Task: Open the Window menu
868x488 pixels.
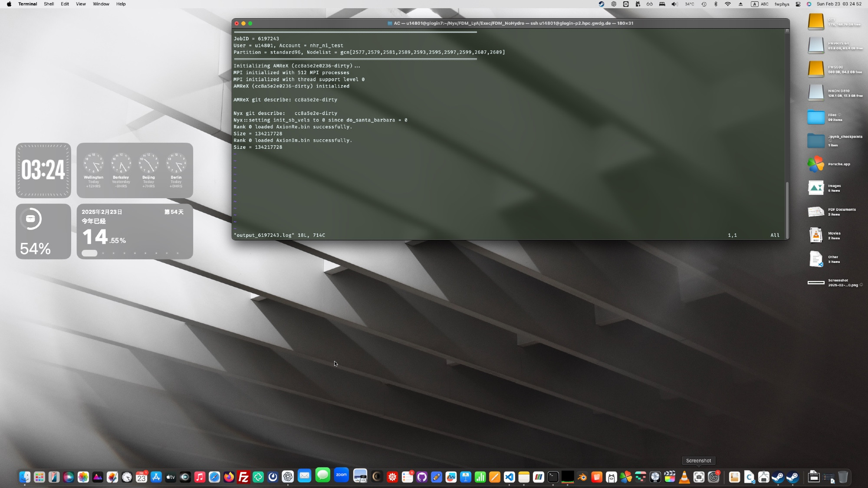Action: (x=101, y=4)
